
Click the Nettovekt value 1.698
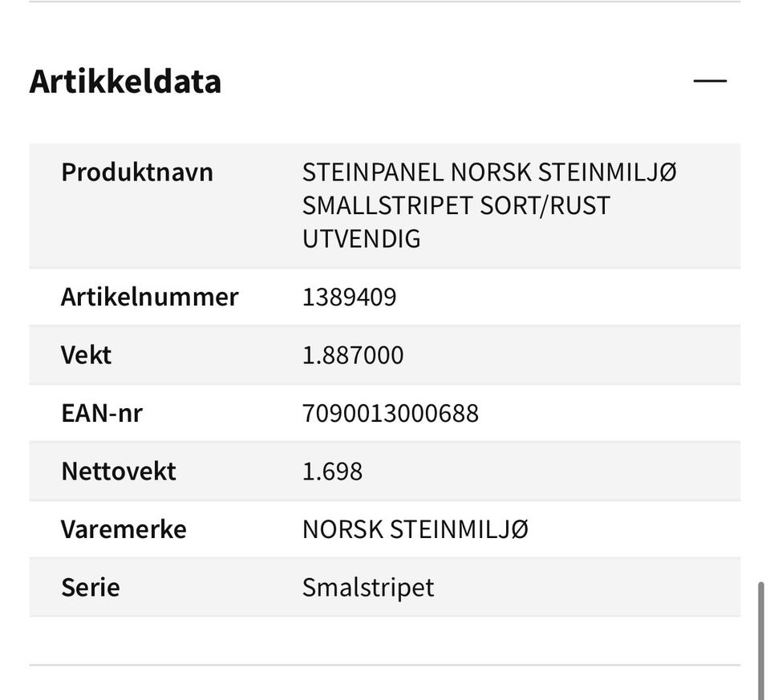[x=332, y=471]
